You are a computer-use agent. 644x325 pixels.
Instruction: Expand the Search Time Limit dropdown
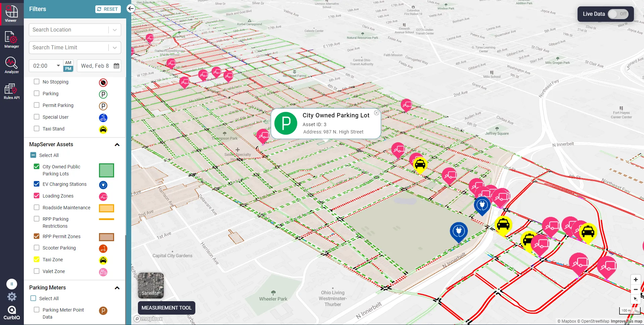pyautogui.click(x=115, y=47)
